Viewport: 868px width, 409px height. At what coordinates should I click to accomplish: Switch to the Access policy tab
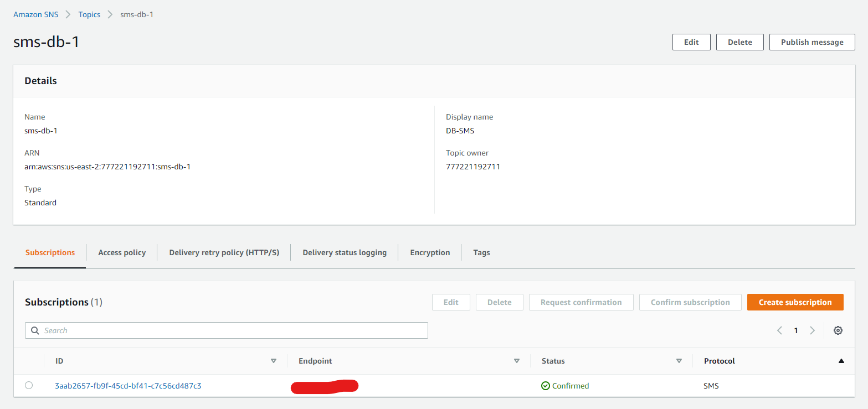121,252
